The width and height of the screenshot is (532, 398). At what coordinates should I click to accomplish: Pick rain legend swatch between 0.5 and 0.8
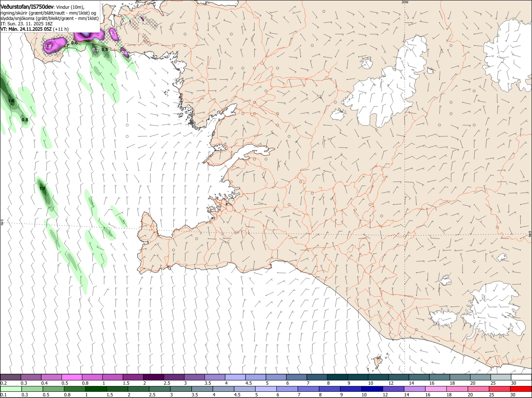53,389
